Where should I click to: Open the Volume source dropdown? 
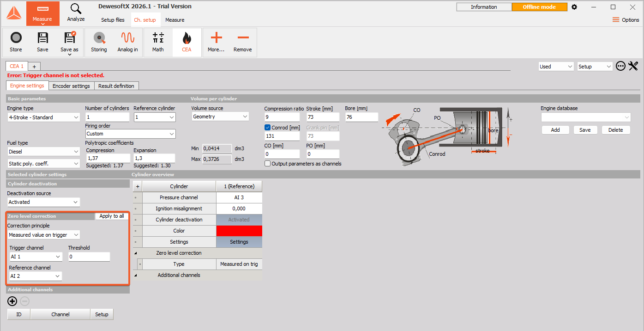[221, 116]
